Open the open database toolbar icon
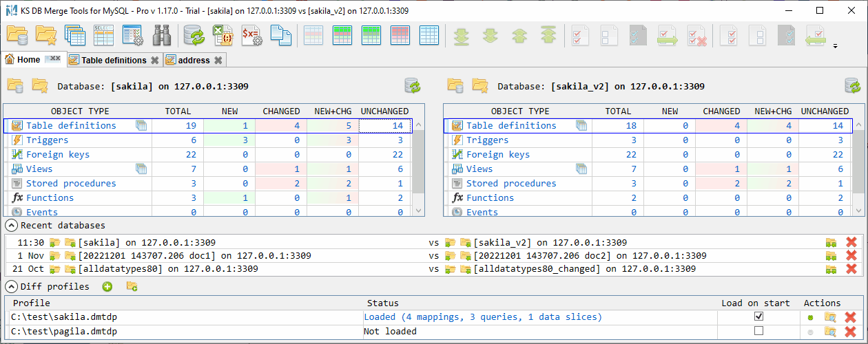This screenshot has height=344, width=868. click(x=17, y=35)
